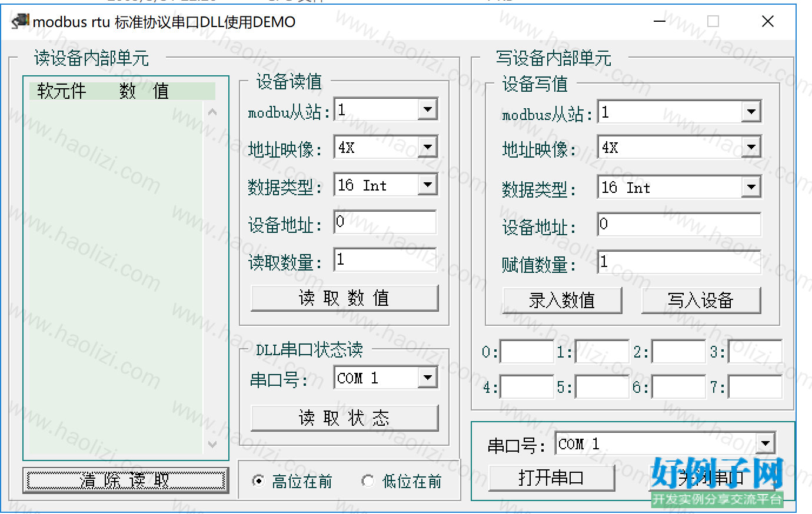
Task: Click the 读取数值 button
Action: (x=345, y=298)
